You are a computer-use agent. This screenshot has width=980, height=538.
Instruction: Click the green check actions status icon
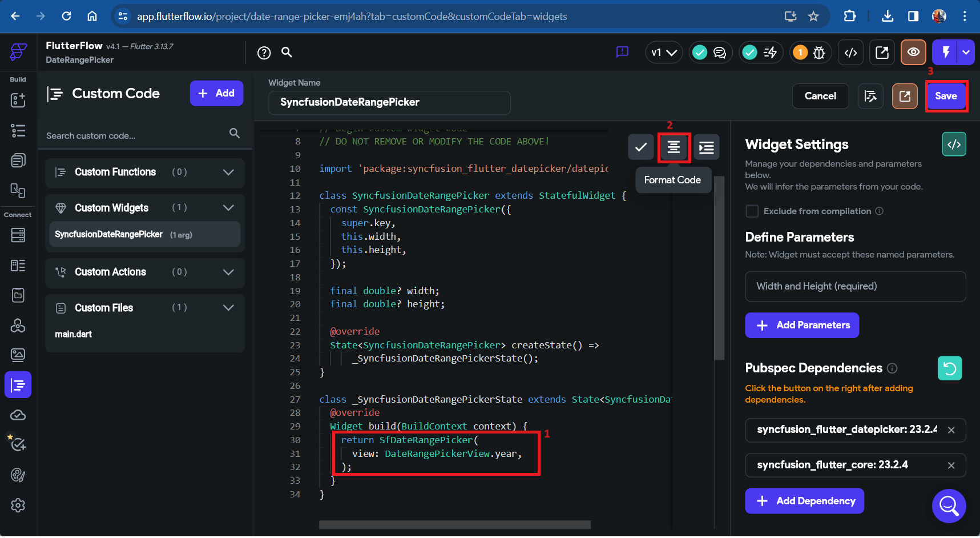click(x=749, y=53)
